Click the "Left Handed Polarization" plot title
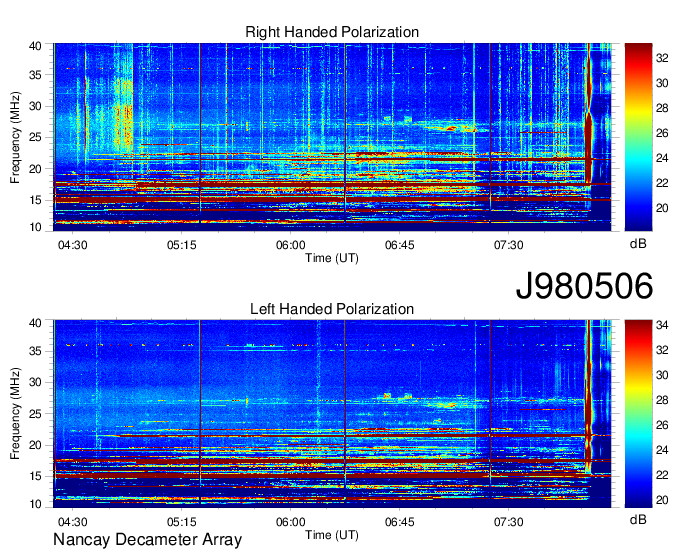The height and width of the screenshot is (552, 680). pyautogui.click(x=332, y=309)
